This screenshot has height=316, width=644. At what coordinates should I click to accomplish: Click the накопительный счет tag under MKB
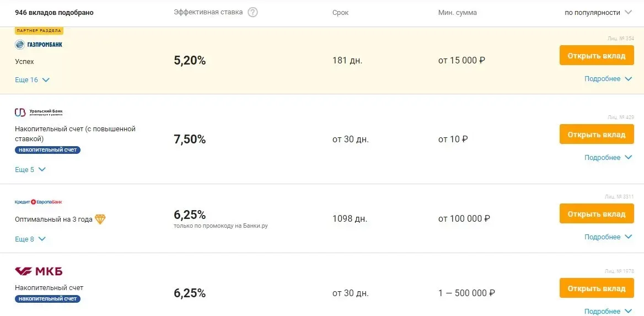pyautogui.click(x=47, y=299)
